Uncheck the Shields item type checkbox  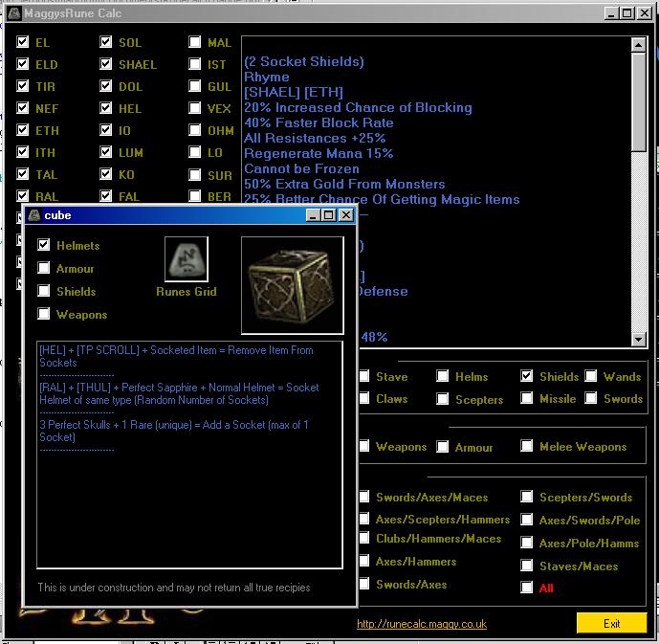pos(527,377)
